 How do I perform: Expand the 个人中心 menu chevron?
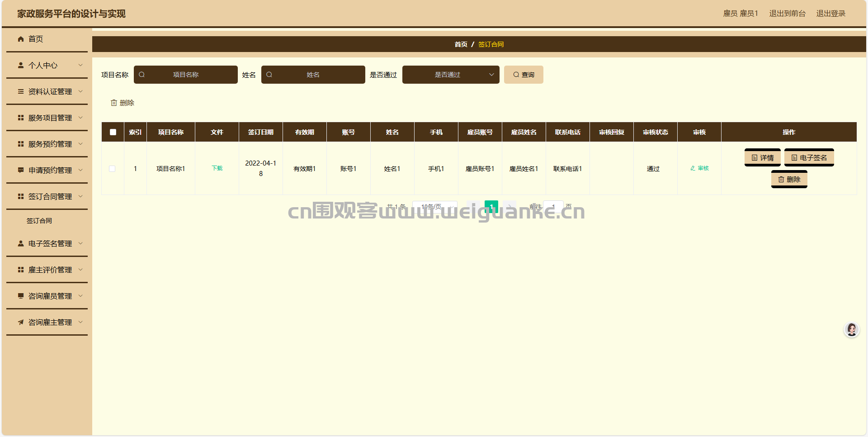click(x=80, y=65)
